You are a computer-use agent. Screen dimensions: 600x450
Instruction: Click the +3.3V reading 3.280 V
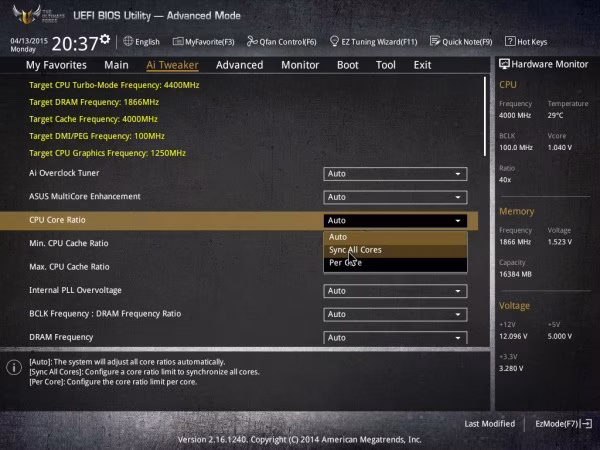point(511,368)
